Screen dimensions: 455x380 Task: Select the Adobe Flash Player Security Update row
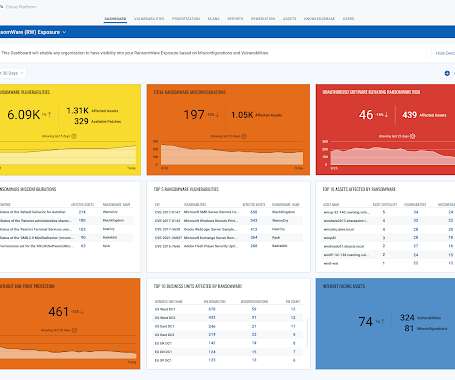point(228,246)
